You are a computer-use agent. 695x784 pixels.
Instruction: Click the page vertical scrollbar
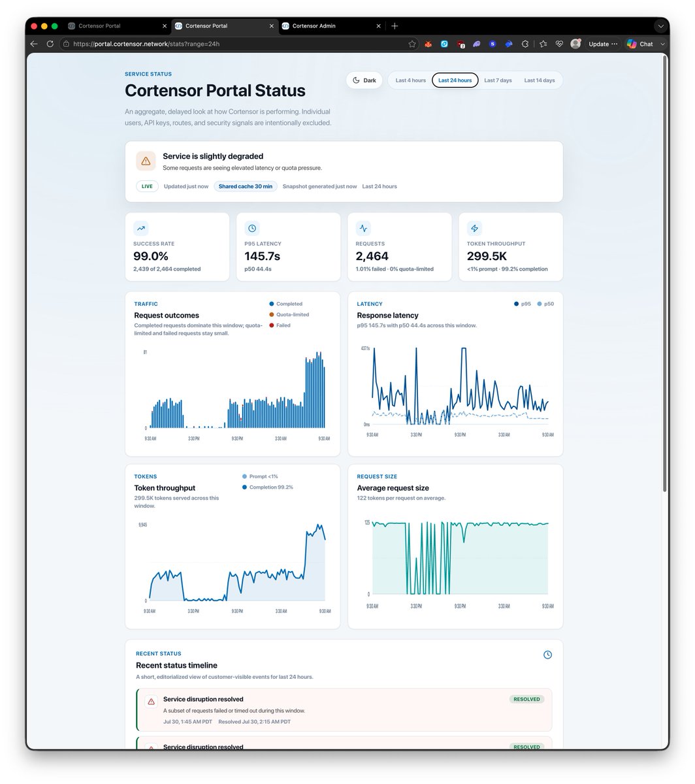point(665,274)
